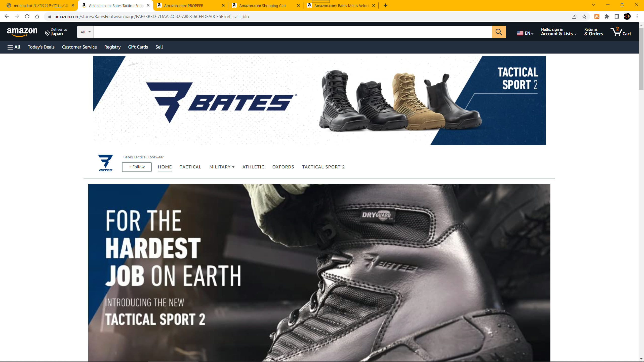
Task: Close the moo ra kot tab
Action: (73, 5)
